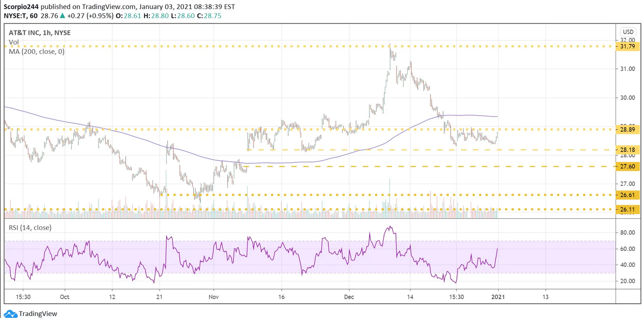
Task: Click the 30.00 price axis value
Action: click(628, 98)
